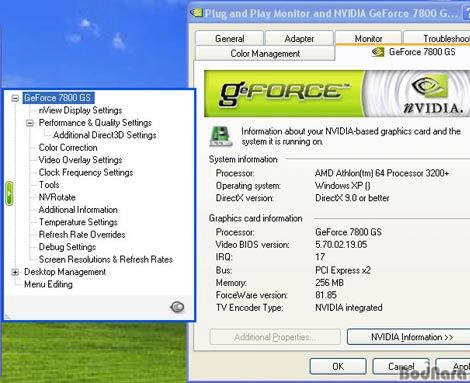
Task: Click the Cancel button
Action: 401,366
